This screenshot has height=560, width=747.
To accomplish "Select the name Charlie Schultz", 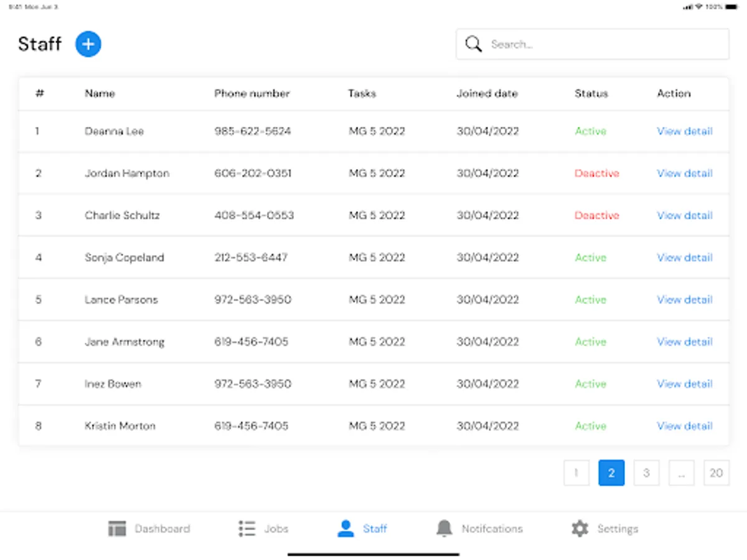I will pyautogui.click(x=123, y=215).
